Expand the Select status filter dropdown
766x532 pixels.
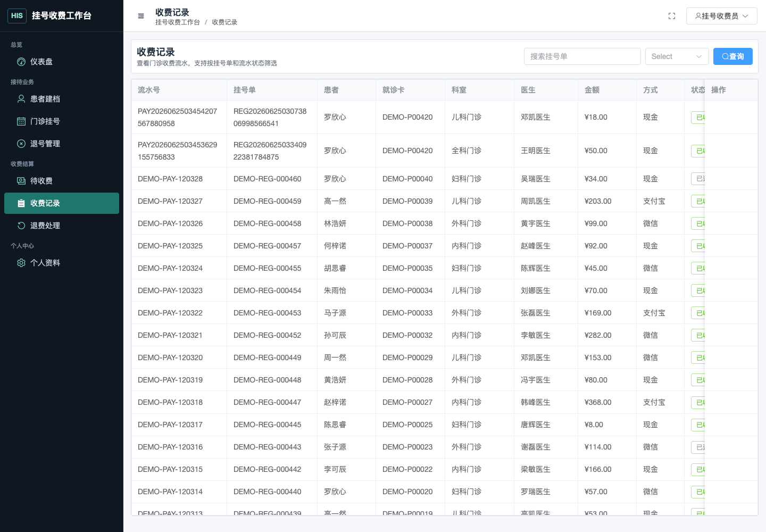click(x=677, y=56)
